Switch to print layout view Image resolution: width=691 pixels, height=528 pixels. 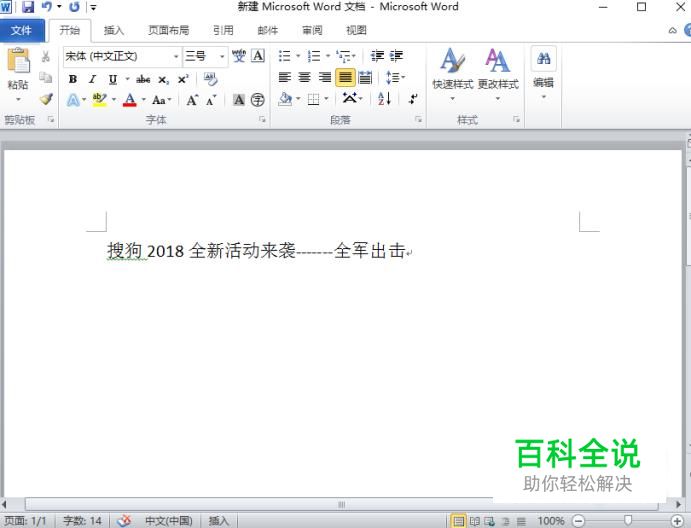coord(458,521)
